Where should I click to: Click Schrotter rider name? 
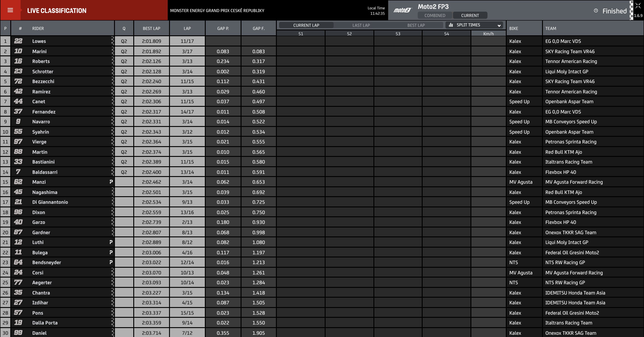click(x=43, y=72)
